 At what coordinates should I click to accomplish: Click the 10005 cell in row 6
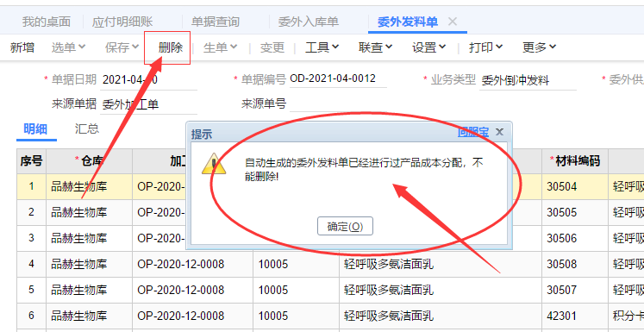(x=296, y=316)
